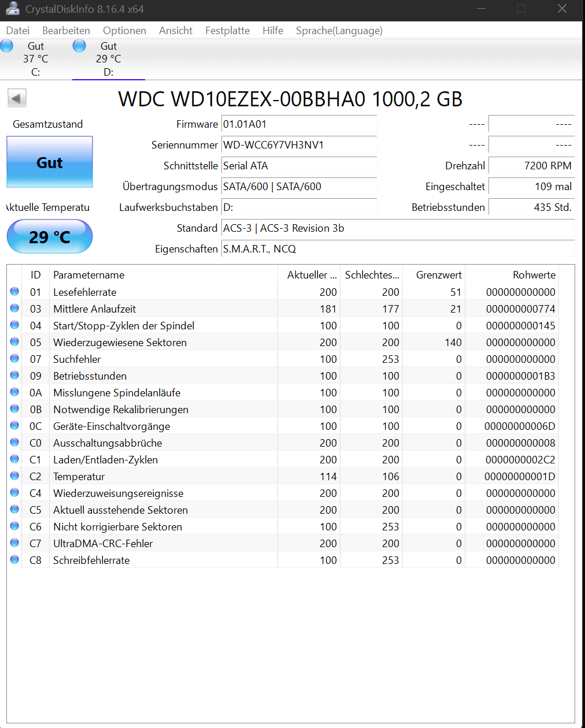Screen dimensions: 585x728
Task: Click the blue Gut health status button
Action: pyautogui.click(x=50, y=162)
